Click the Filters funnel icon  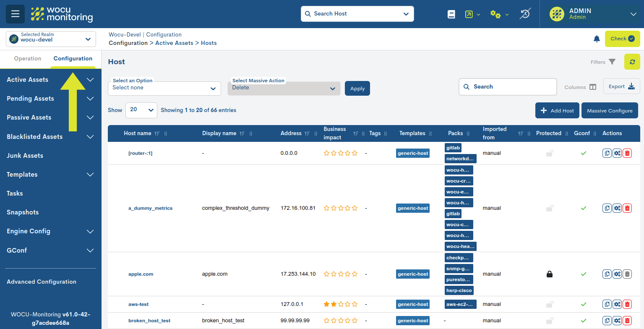pos(613,62)
